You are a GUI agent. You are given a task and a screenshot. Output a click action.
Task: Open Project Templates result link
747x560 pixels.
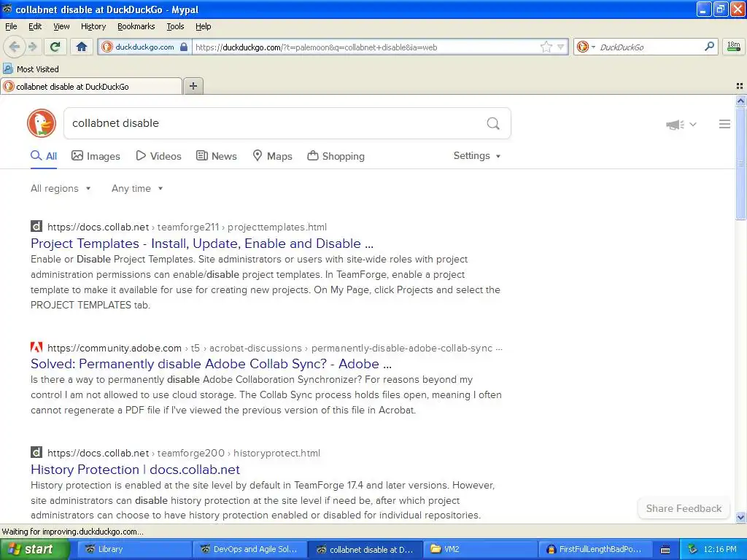click(202, 244)
